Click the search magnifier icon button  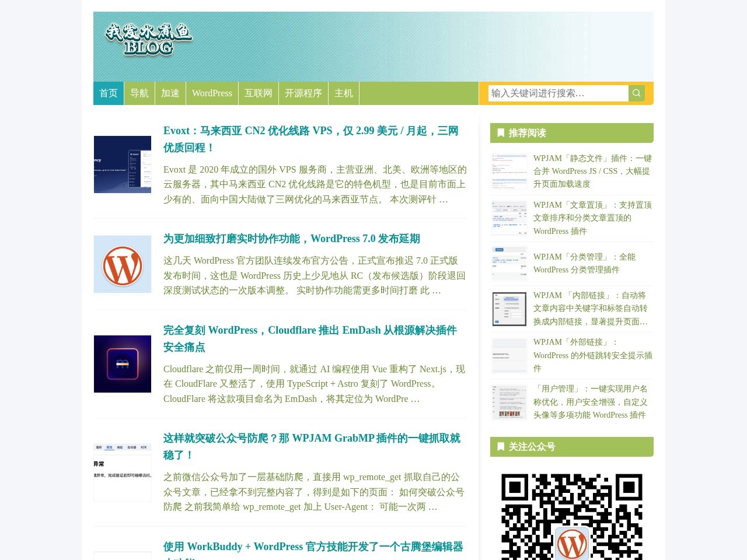(636, 93)
